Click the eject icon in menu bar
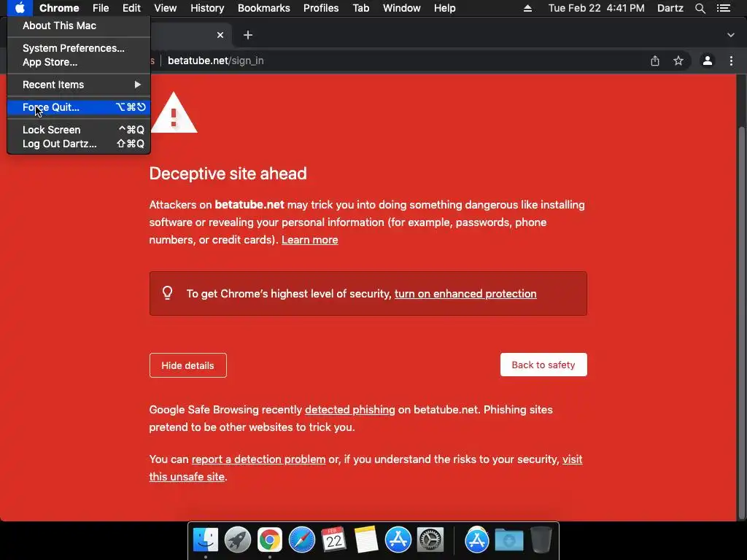 coord(527,8)
